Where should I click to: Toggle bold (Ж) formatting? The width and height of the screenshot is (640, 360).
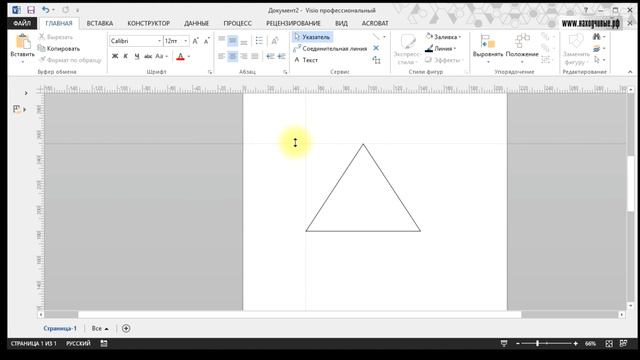(115, 56)
